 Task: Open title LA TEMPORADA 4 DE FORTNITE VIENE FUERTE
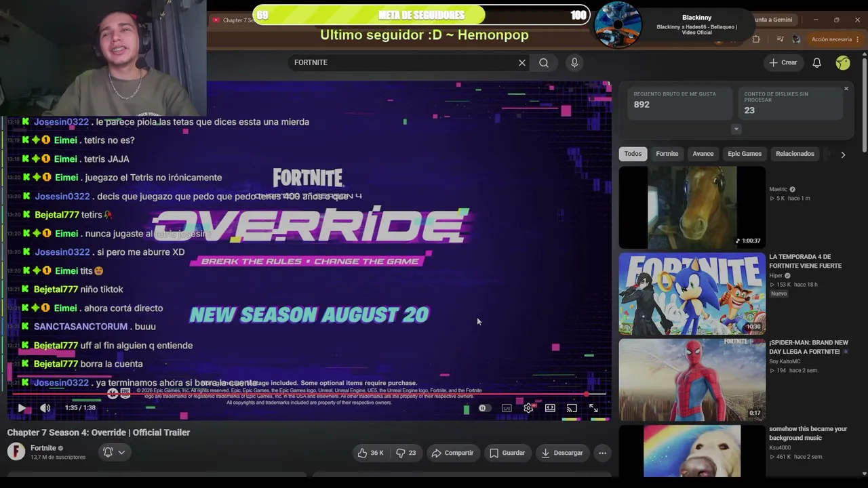coord(805,261)
